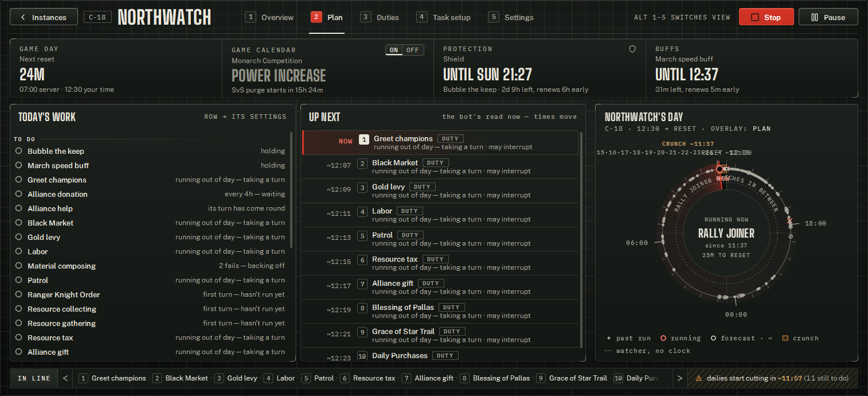Click queue number 2 badge beside Black Market
The image size is (868, 396).
[x=362, y=164]
